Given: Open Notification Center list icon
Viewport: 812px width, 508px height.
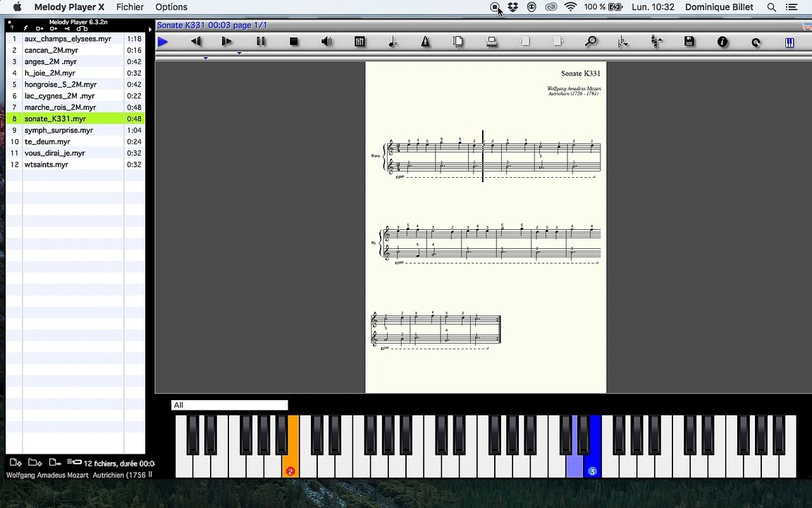Looking at the screenshot, I should point(792,7).
